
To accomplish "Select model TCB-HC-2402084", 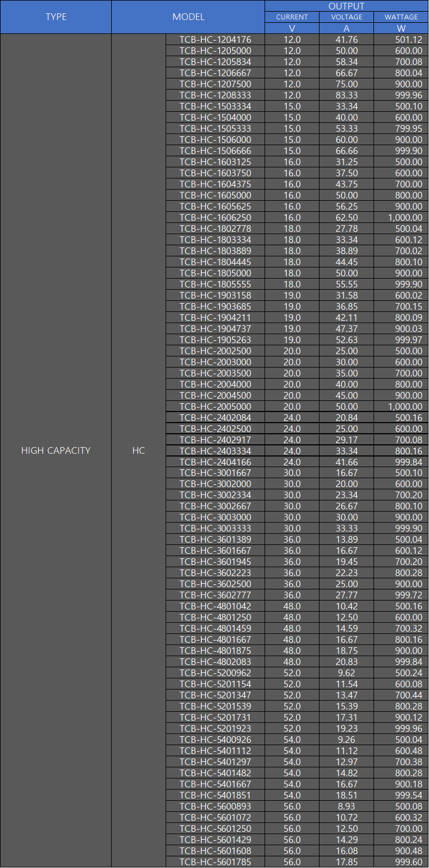I will click(x=215, y=418).
